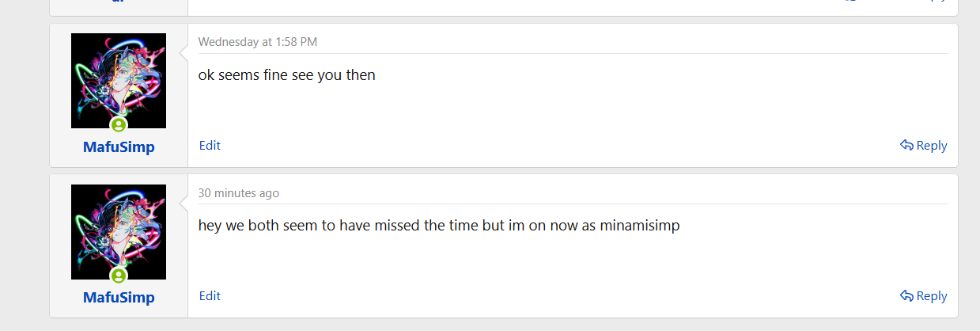Edit the 'ok seems fine see you then' post
Viewport: 980px width, 331px height.
[210, 146]
